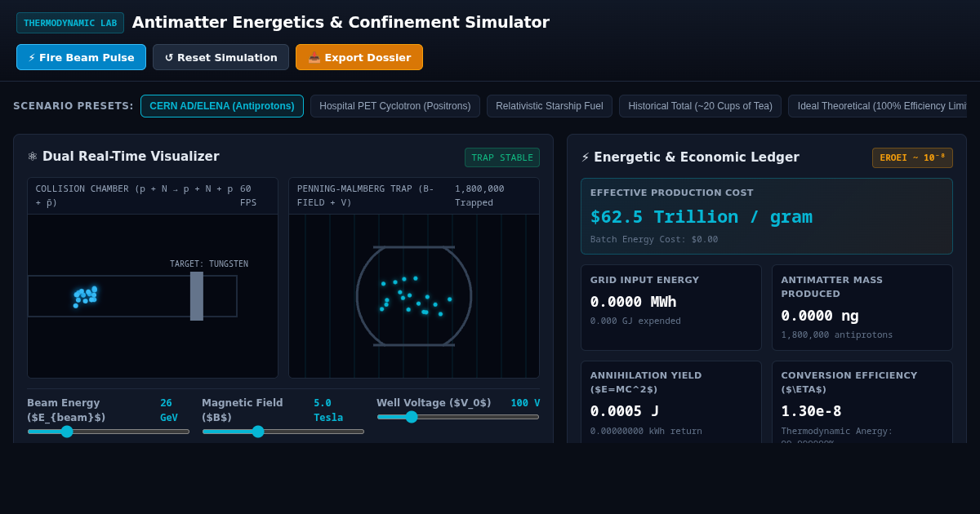This screenshot has height=514, width=980.
Task: Click the Fire Beam Pulse button
Action: 81,57
